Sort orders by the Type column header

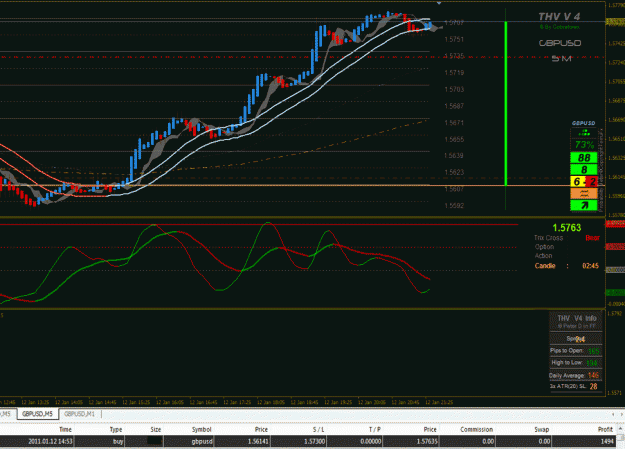tap(116, 429)
